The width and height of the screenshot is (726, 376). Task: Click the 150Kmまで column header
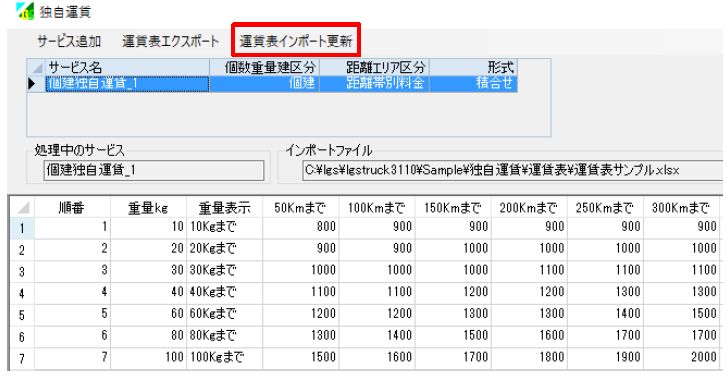pos(453,207)
